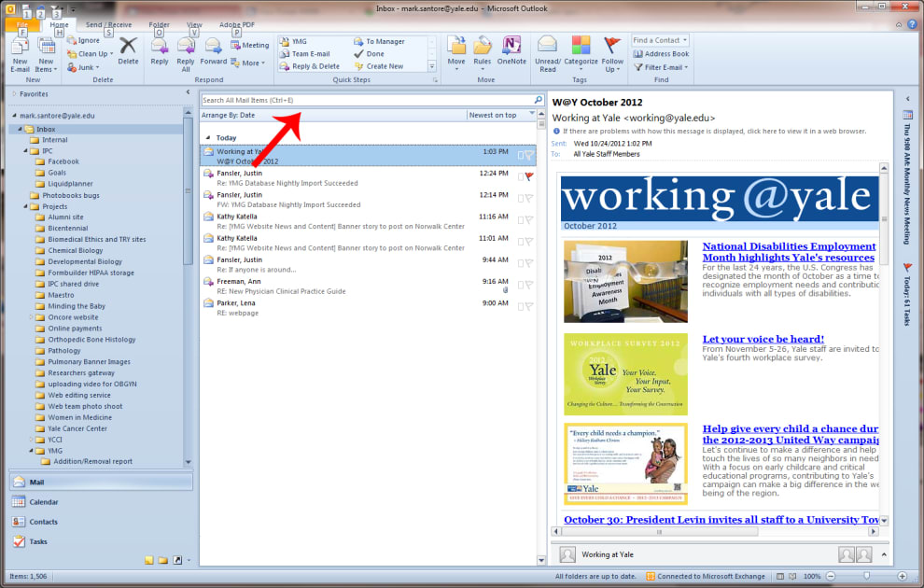This screenshot has width=924, height=588.
Task: Switch to the View tab
Action: tap(194, 25)
